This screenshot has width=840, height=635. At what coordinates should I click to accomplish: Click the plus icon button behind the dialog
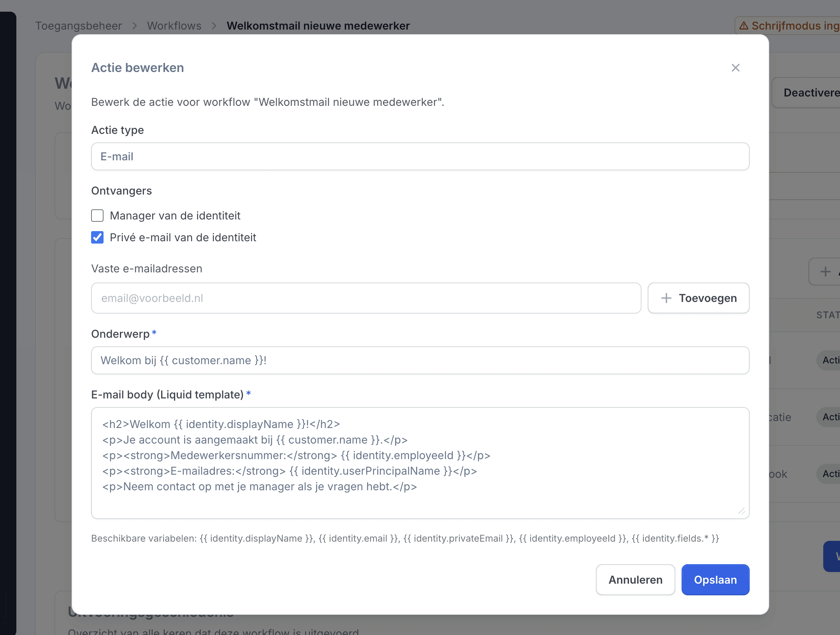pyautogui.click(x=825, y=272)
